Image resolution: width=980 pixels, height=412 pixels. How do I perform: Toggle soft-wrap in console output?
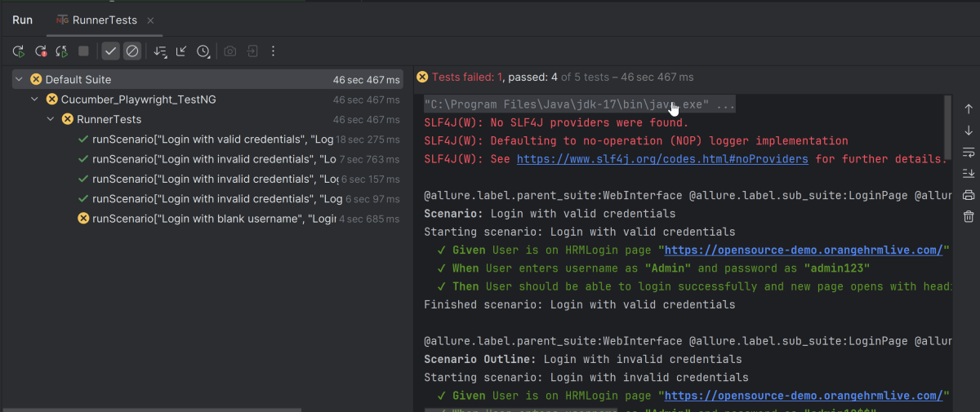[x=969, y=152]
